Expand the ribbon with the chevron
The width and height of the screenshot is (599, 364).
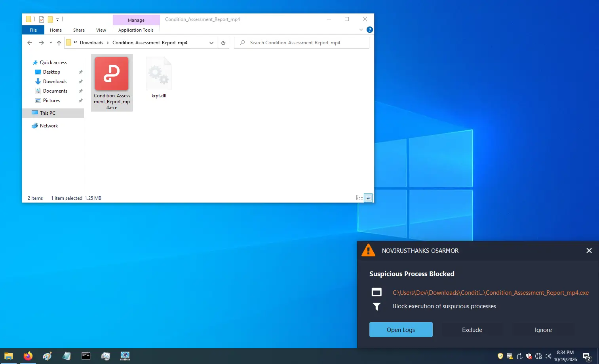(361, 30)
